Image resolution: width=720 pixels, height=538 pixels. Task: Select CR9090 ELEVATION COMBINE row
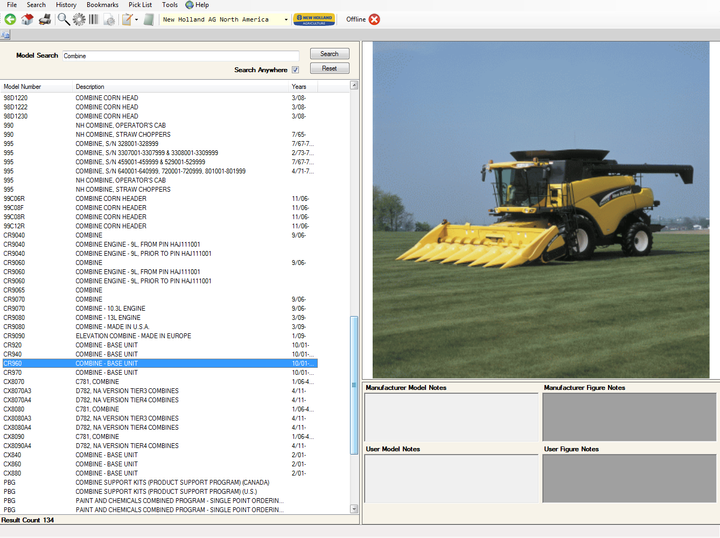(x=159, y=336)
